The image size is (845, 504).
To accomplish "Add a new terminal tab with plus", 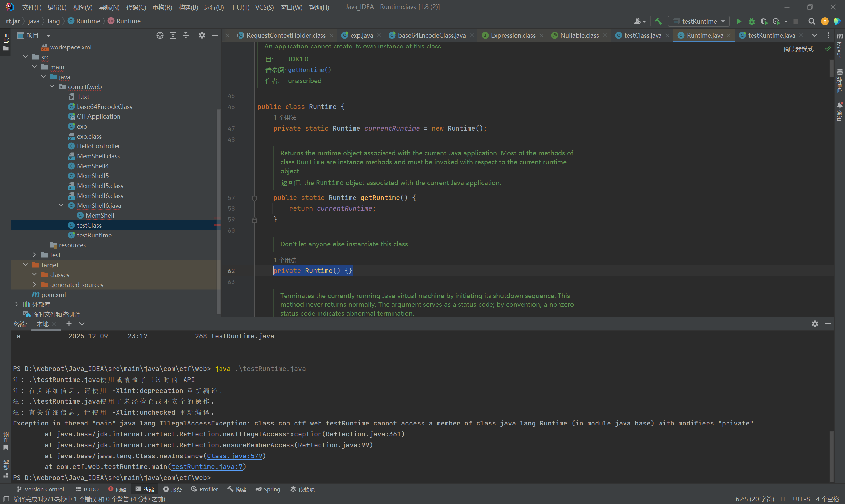I will coord(69,324).
